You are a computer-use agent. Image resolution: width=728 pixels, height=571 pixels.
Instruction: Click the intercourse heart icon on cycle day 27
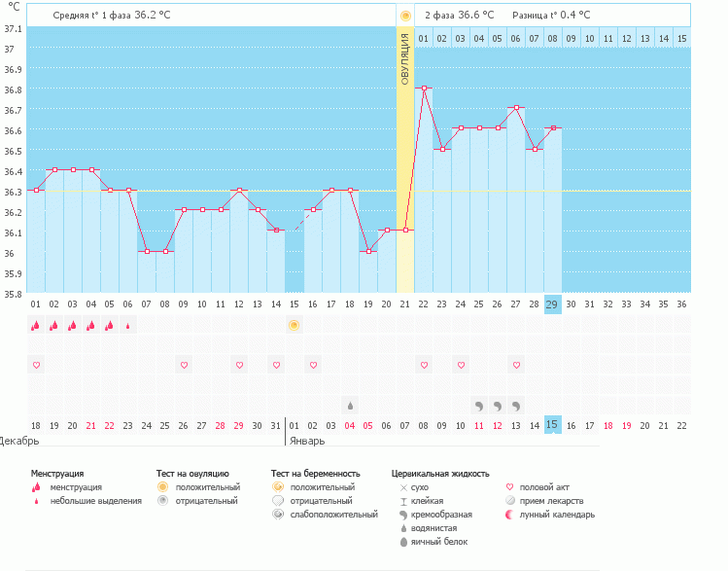[516, 365]
